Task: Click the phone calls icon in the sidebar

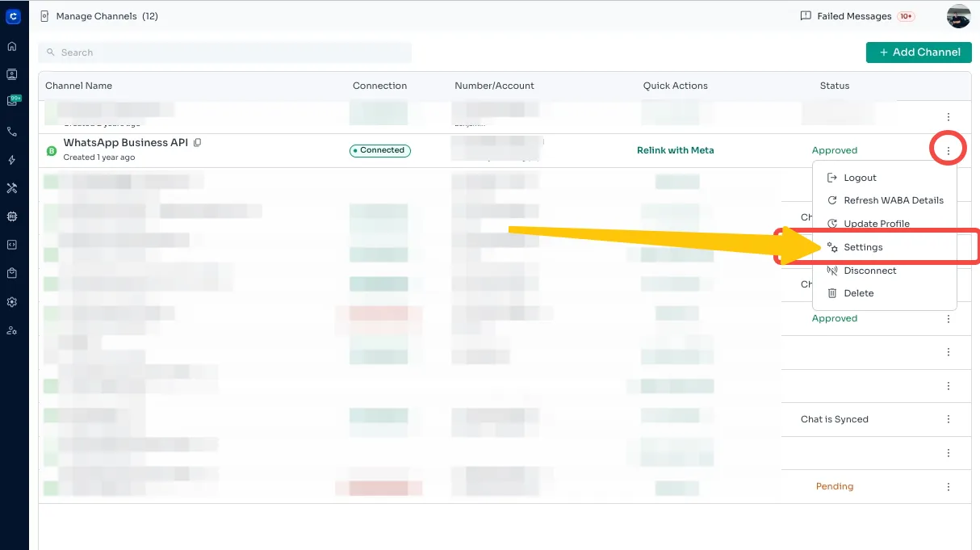Action: pos(12,132)
